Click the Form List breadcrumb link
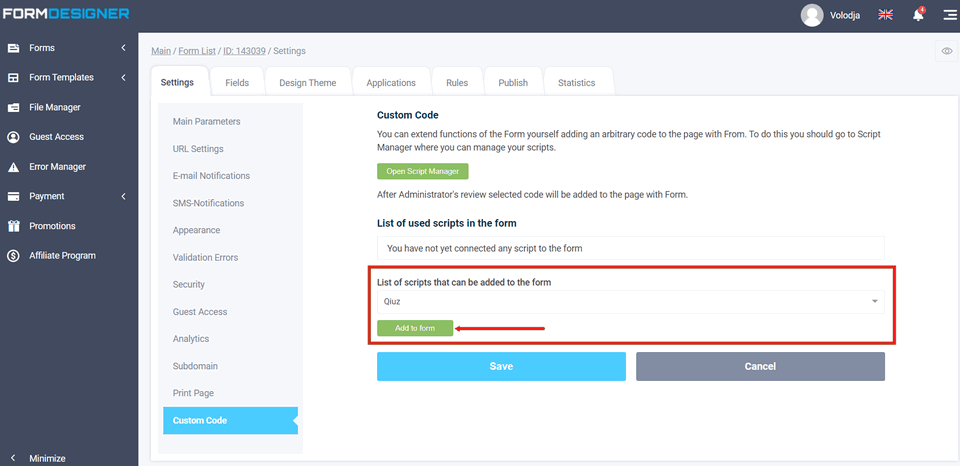The height and width of the screenshot is (466, 960). point(198,51)
